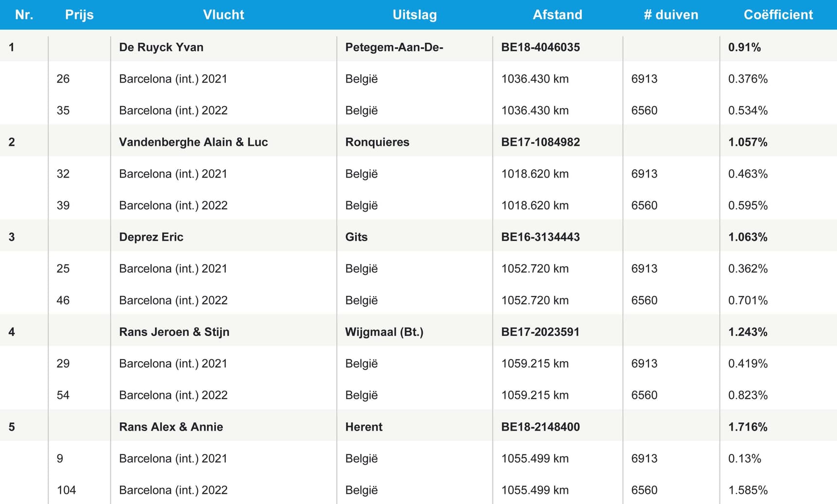
Task: Select the Uitslag column header
Action: coord(415,15)
